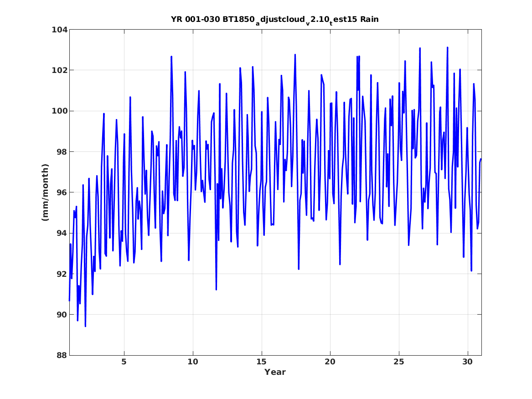Click the y-axis tick label '92'
This screenshot has height=399, width=532.
62,274
